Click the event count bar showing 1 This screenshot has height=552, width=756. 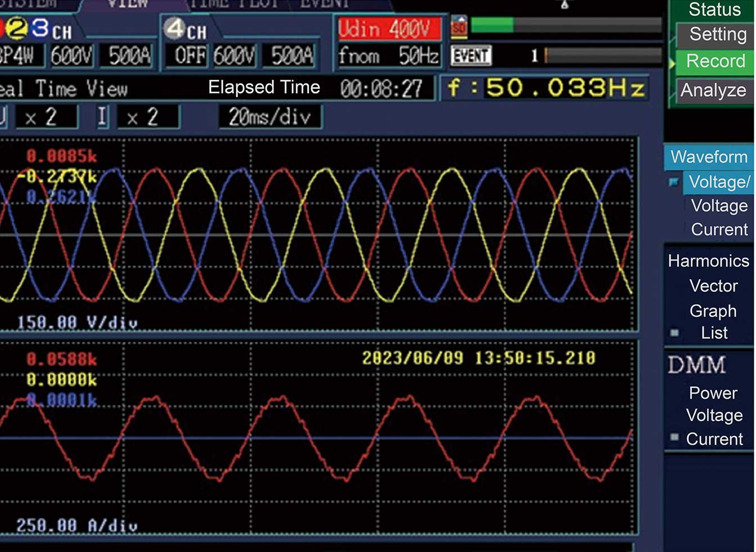(x=602, y=56)
